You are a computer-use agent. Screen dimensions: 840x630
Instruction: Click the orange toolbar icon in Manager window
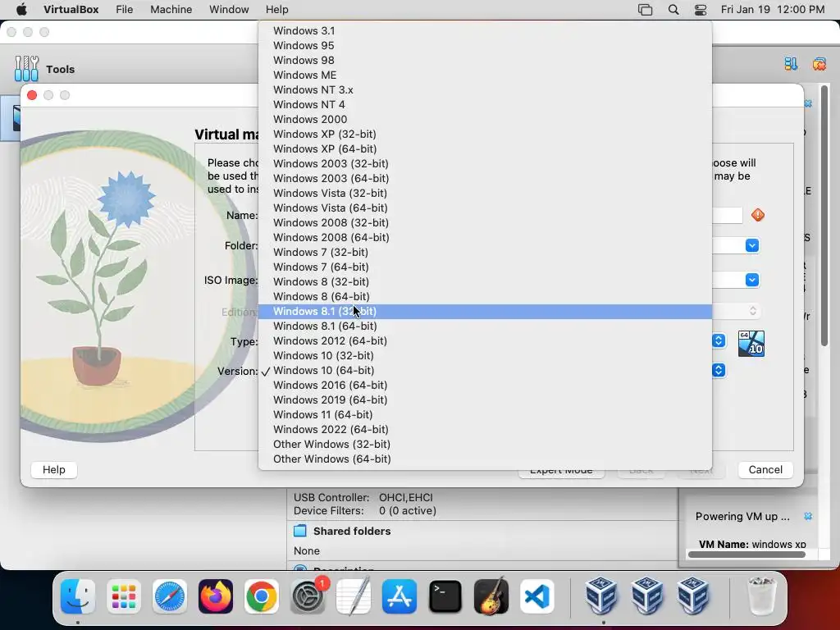click(x=819, y=64)
